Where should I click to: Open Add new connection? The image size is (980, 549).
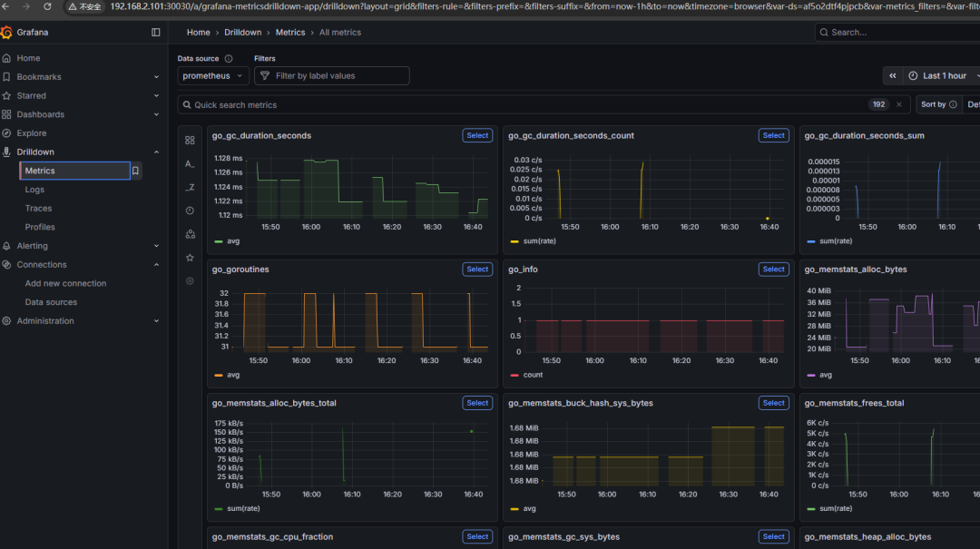pyautogui.click(x=65, y=283)
